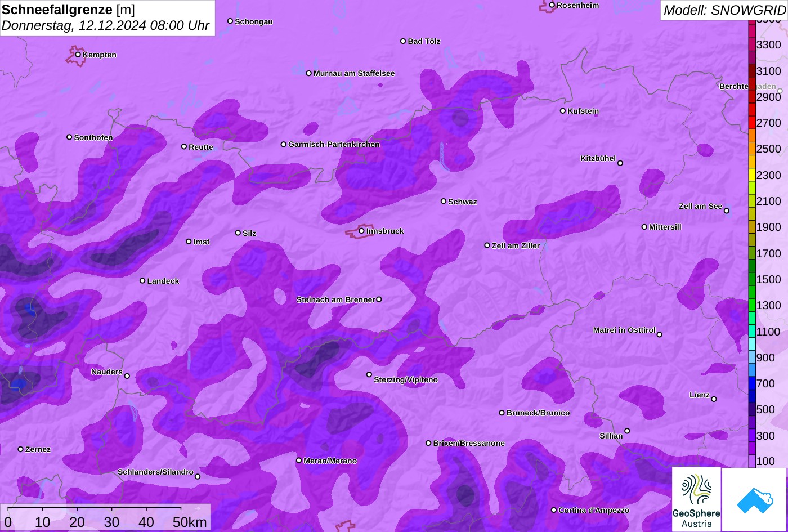Image resolution: width=788 pixels, height=532 pixels.
Task: Select the Kitzbühel marker dot
Action: coord(620,163)
